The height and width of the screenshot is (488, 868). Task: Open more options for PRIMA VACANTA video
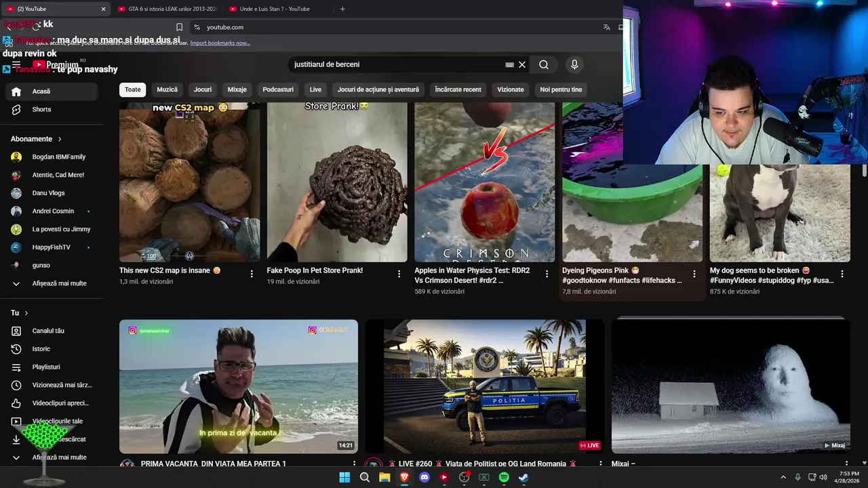point(354,465)
